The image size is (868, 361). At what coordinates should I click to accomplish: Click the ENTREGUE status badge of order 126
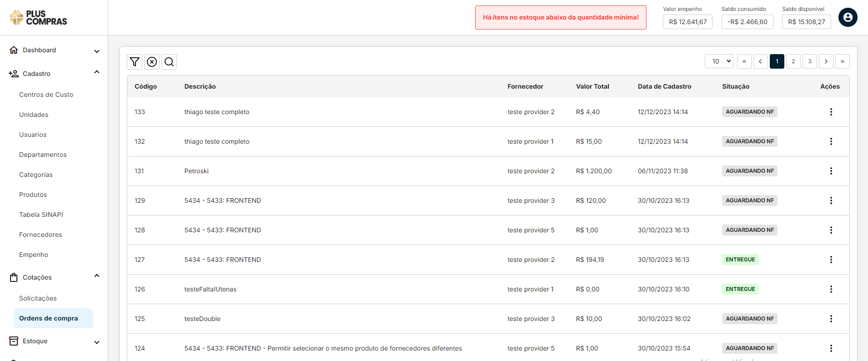(x=740, y=289)
